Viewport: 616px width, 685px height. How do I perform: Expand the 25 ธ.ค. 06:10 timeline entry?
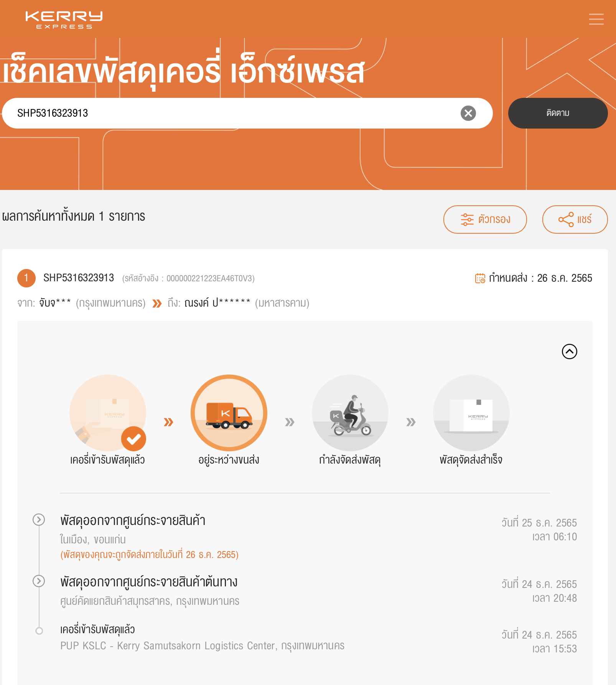pyautogui.click(x=39, y=520)
